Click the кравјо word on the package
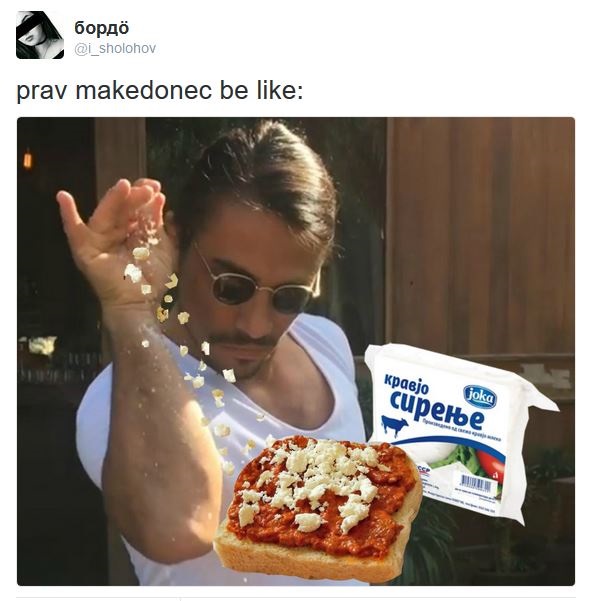This screenshot has width=597, height=601. point(406,383)
